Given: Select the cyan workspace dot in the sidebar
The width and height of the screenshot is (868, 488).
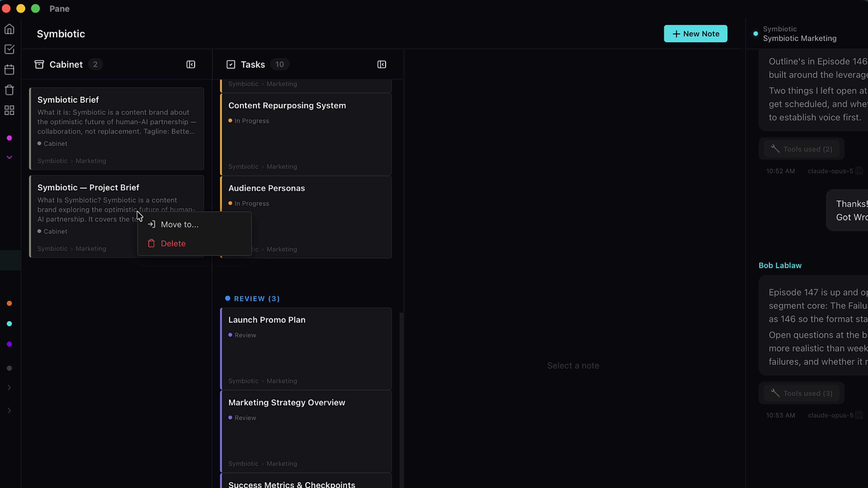Looking at the screenshot, I should [x=10, y=324].
